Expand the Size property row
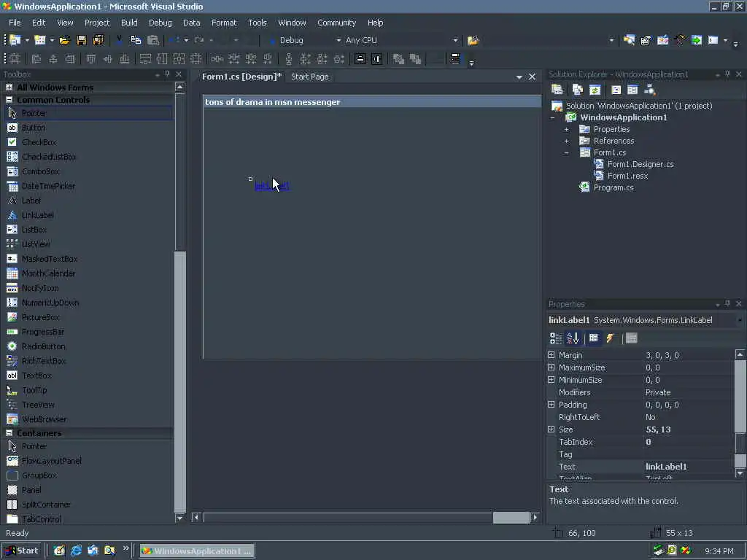This screenshot has height=560, width=747. pos(551,429)
